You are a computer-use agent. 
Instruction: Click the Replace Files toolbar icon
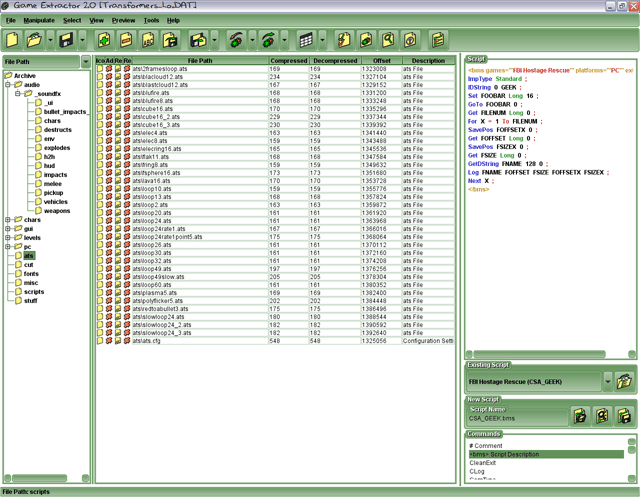coord(170,40)
